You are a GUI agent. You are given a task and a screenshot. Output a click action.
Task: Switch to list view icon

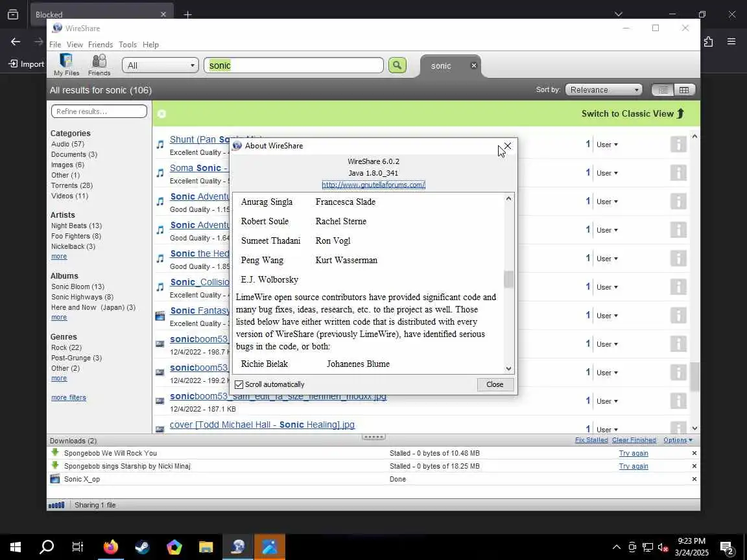pos(662,90)
